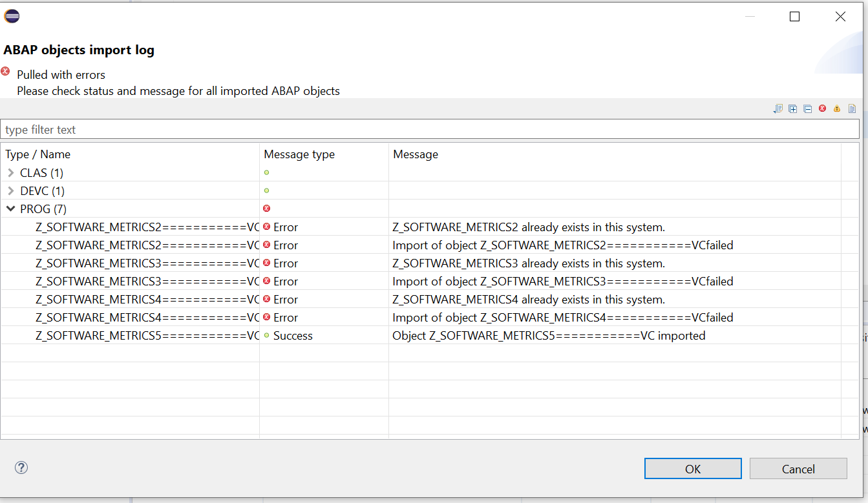Expand all tree nodes using the plus icon

[x=792, y=108]
